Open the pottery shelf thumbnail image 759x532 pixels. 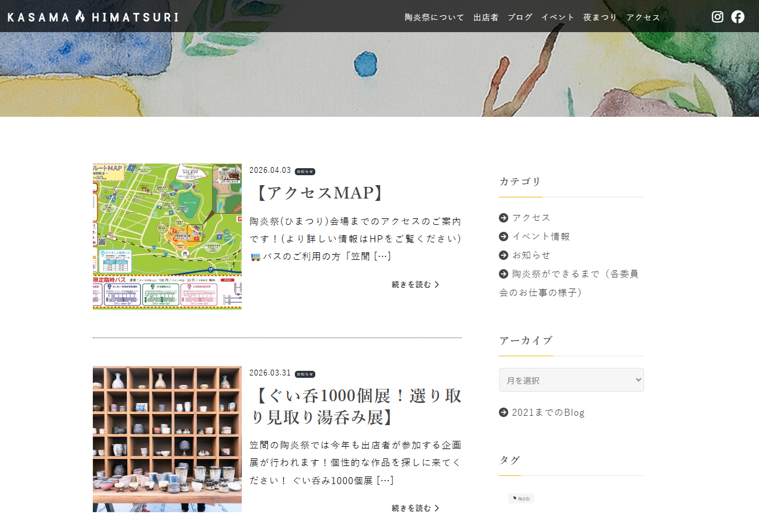click(x=167, y=439)
